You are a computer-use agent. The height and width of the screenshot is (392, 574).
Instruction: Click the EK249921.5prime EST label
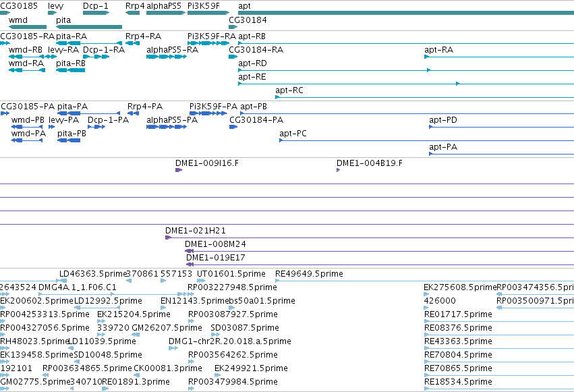click(x=251, y=368)
